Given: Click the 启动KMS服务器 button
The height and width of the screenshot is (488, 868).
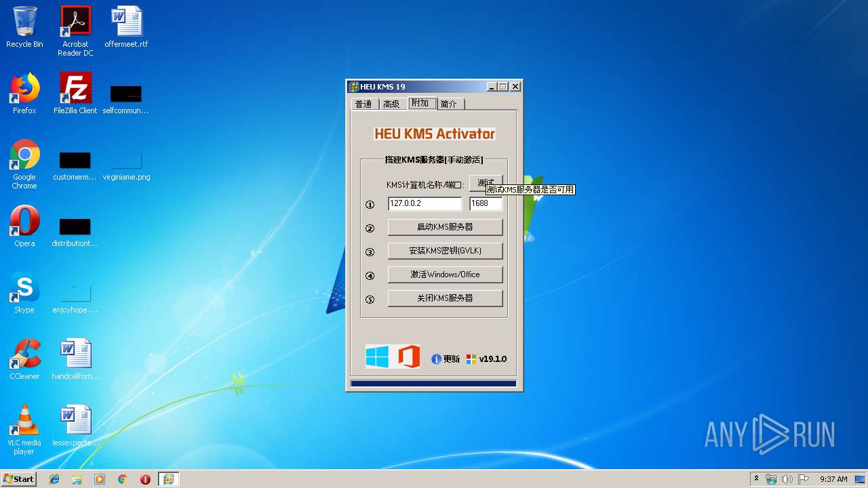Looking at the screenshot, I should click(445, 227).
